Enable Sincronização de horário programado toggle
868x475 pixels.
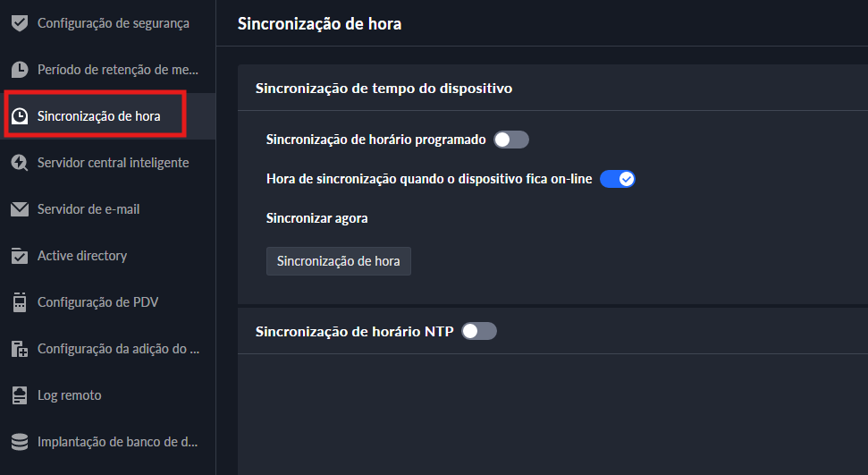click(511, 140)
